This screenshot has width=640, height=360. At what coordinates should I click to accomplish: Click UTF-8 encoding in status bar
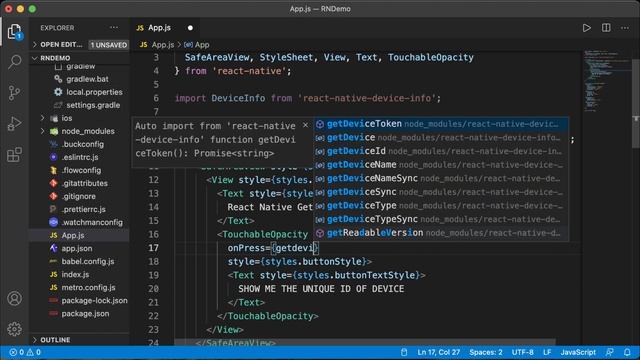(x=522, y=352)
